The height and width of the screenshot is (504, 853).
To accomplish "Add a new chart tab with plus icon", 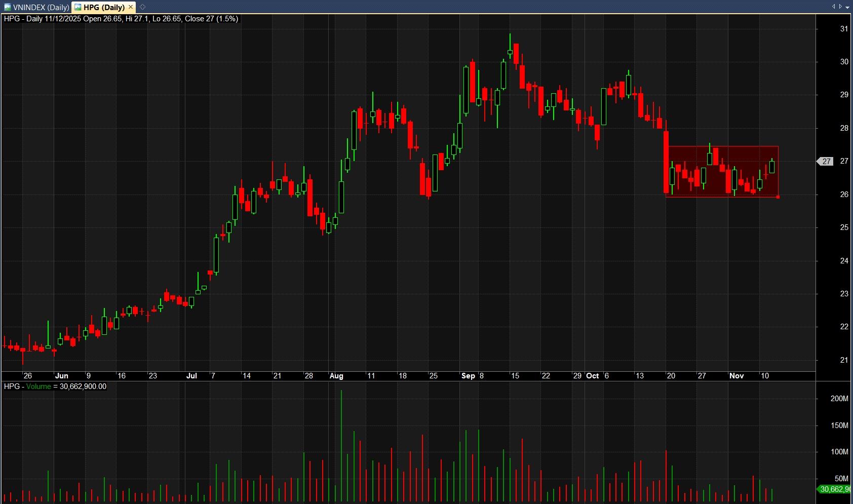I will click(142, 7).
